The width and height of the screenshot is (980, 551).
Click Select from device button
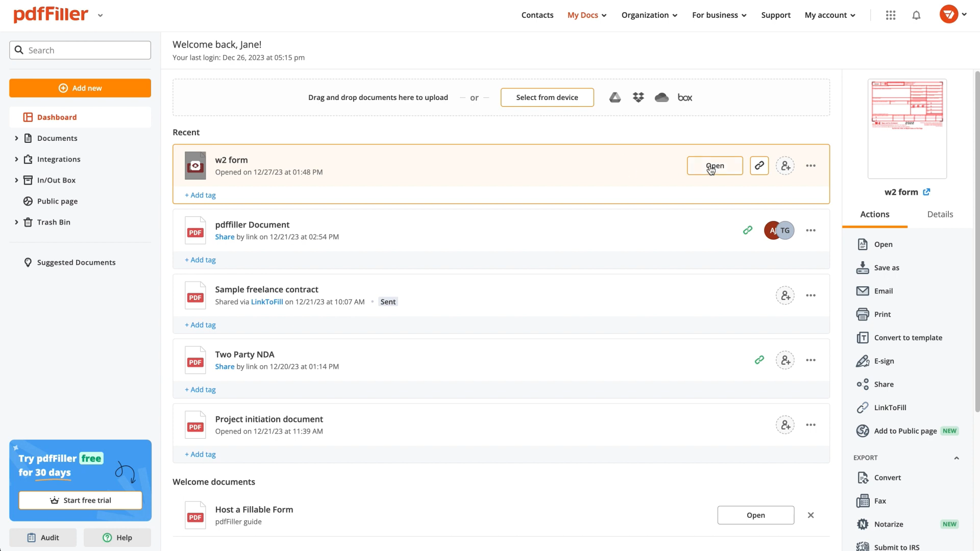(x=547, y=97)
